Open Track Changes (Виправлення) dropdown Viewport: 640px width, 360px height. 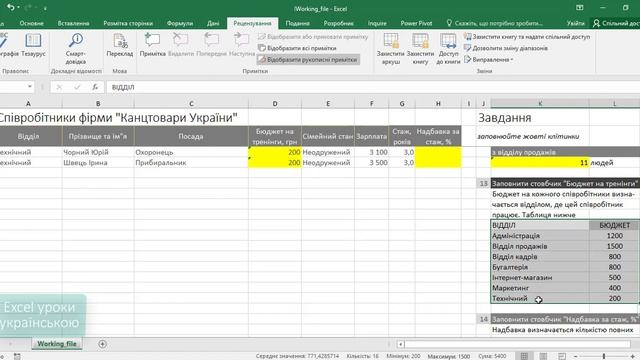pos(489,60)
